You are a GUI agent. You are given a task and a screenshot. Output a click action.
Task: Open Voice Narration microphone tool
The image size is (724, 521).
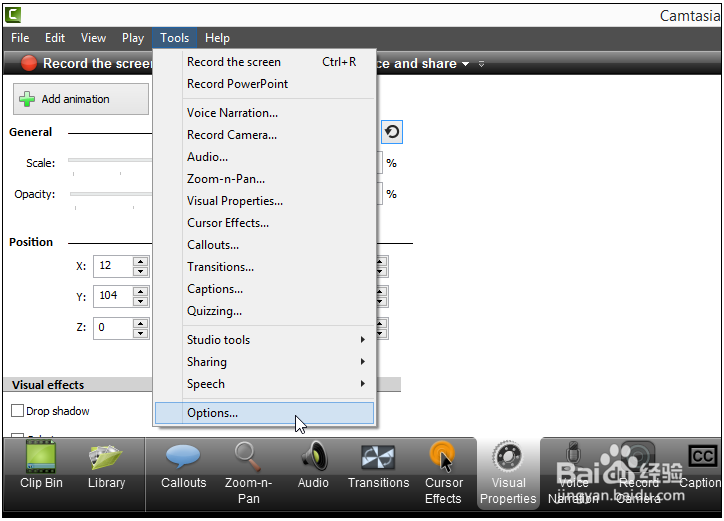[x=573, y=473]
